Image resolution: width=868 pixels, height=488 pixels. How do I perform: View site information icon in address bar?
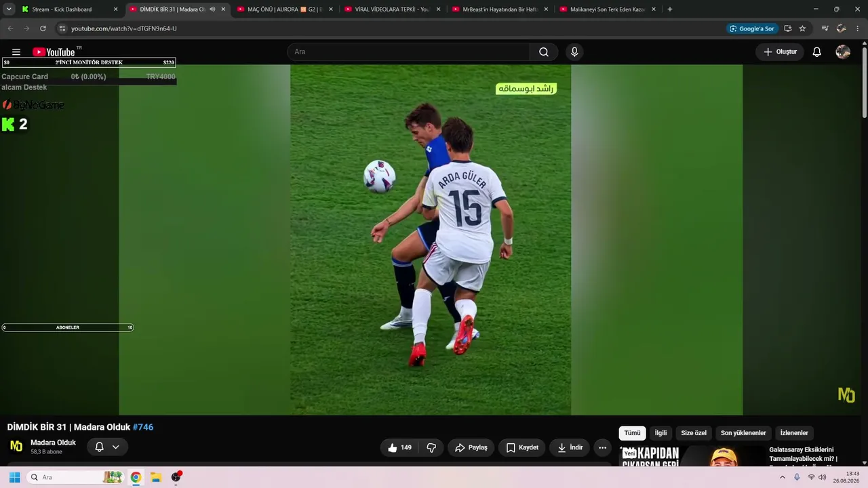tap(62, 28)
